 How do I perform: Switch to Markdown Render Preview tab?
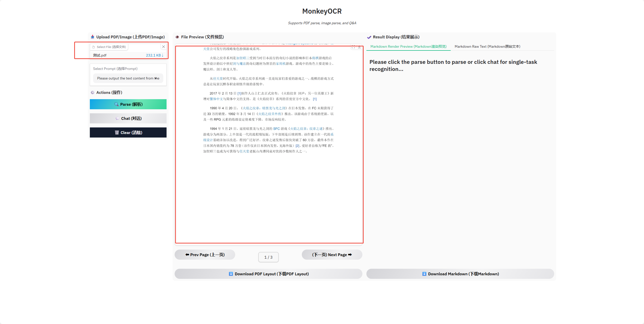pos(409,46)
